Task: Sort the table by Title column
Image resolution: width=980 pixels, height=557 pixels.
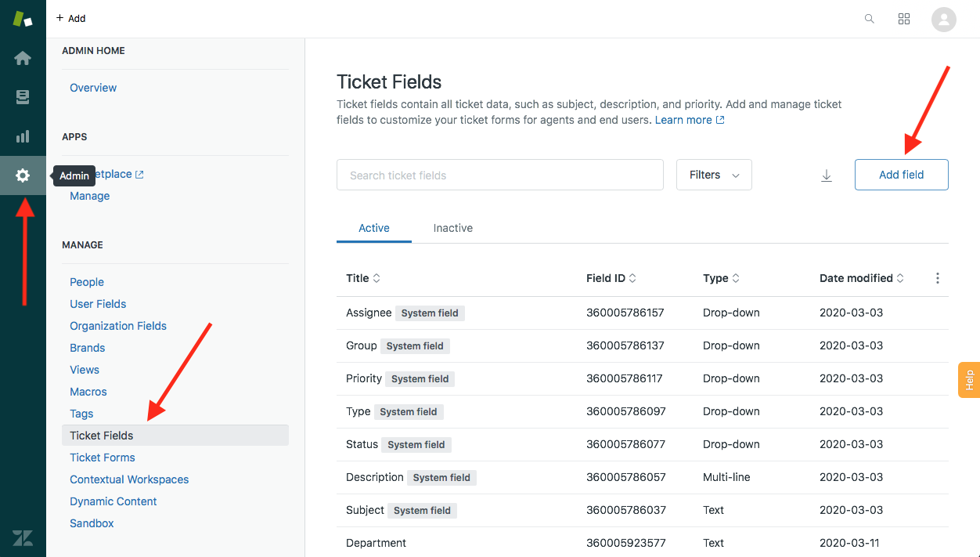Action: 363,278
